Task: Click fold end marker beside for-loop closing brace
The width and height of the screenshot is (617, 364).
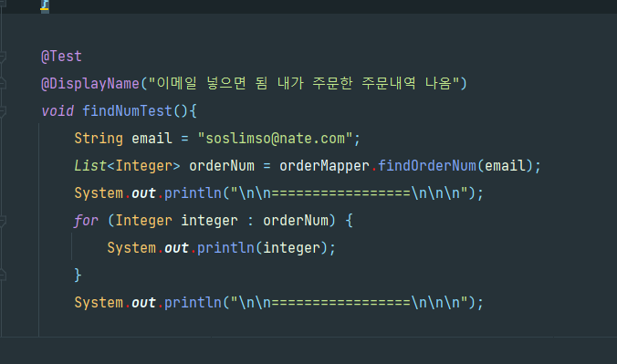Action: (x=3, y=275)
